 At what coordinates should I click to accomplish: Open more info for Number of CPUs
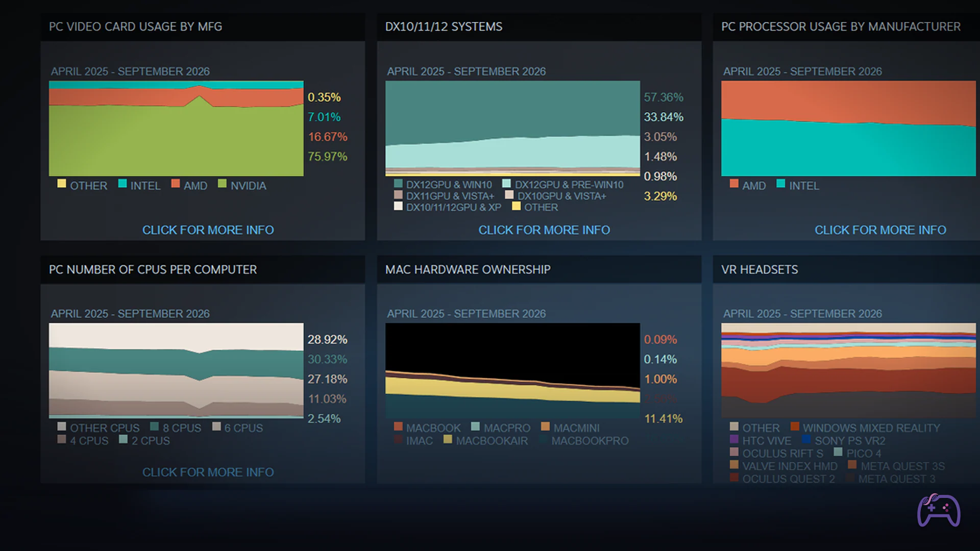point(208,472)
